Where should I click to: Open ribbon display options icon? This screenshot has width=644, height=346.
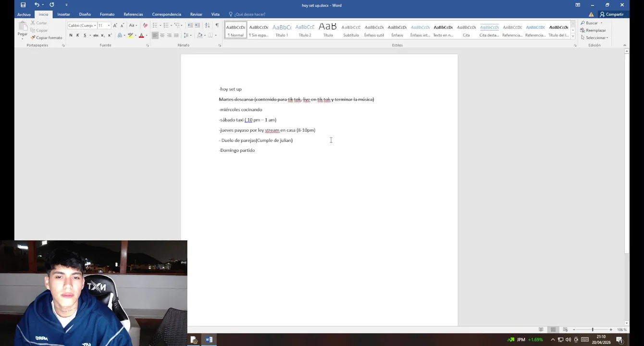pos(578,5)
